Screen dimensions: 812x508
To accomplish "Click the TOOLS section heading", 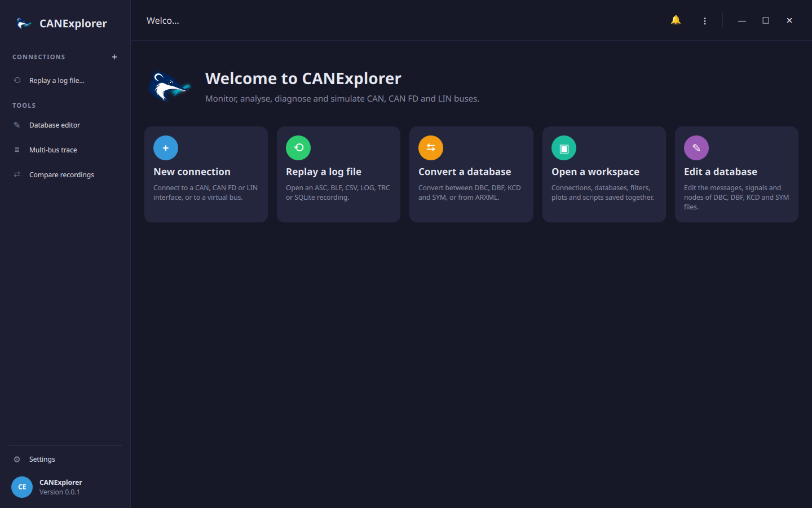I will (24, 106).
